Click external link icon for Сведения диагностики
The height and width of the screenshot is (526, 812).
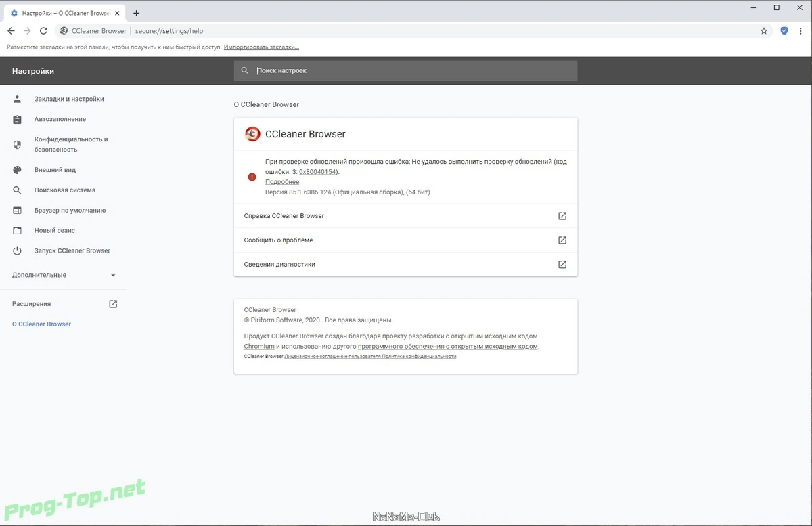pyautogui.click(x=562, y=265)
